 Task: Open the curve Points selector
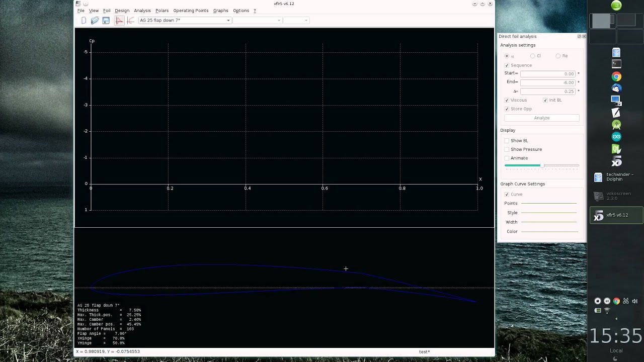(x=549, y=204)
